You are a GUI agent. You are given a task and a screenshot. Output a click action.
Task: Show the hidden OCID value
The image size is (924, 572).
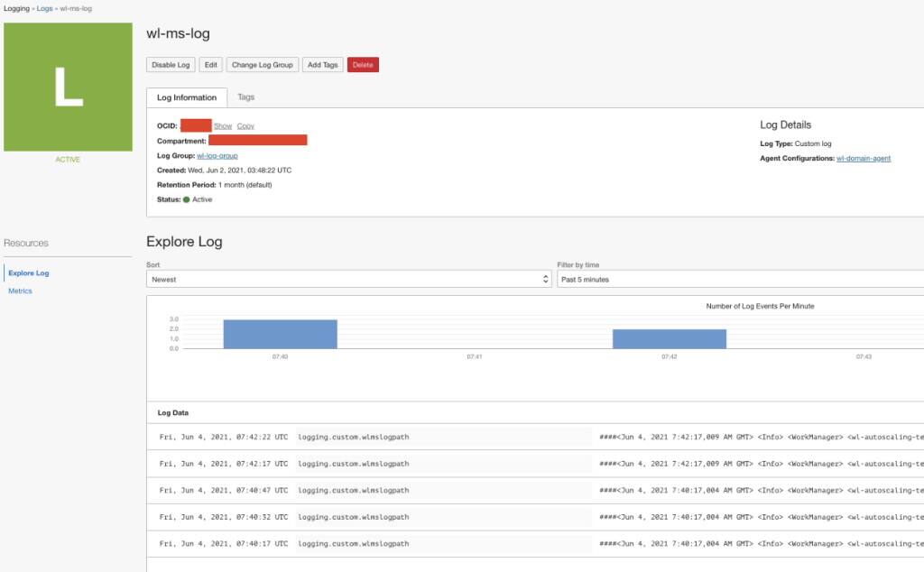[x=223, y=125]
